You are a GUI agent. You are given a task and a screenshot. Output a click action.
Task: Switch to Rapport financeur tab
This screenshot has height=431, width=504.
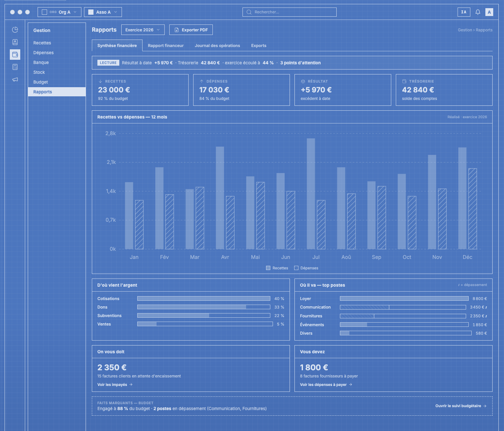(x=166, y=45)
